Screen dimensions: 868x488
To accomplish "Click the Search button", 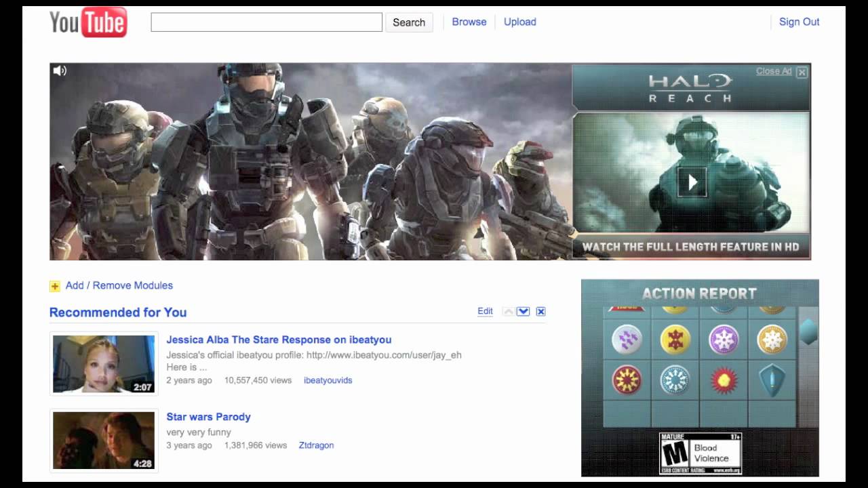I will pos(409,22).
